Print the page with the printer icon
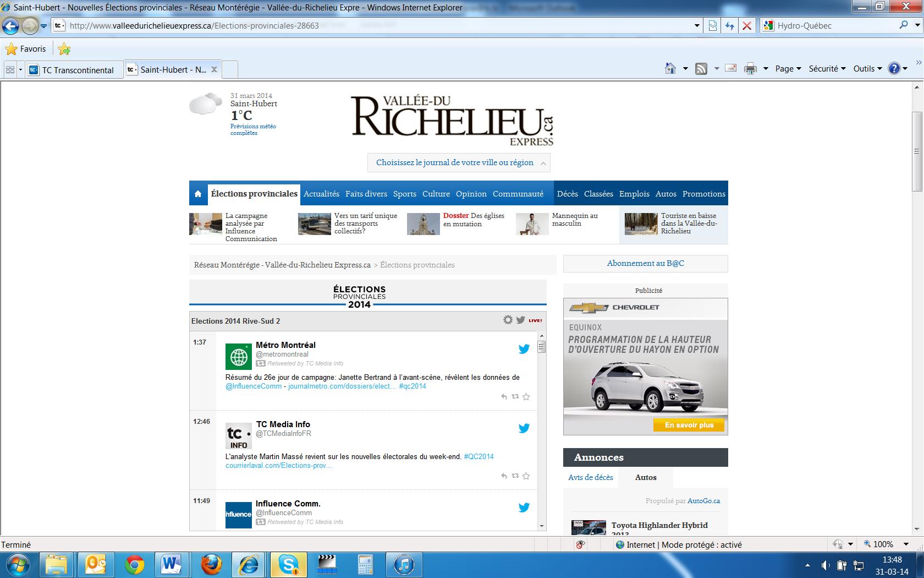The image size is (924, 578). coord(750,69)
